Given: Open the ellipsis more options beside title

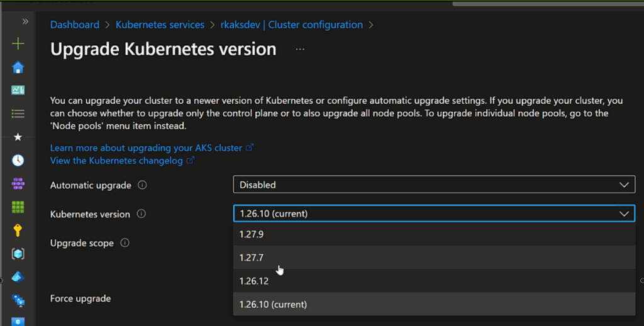Looking at the screenshot, I should pyautogui.click(x=300, y=49).
